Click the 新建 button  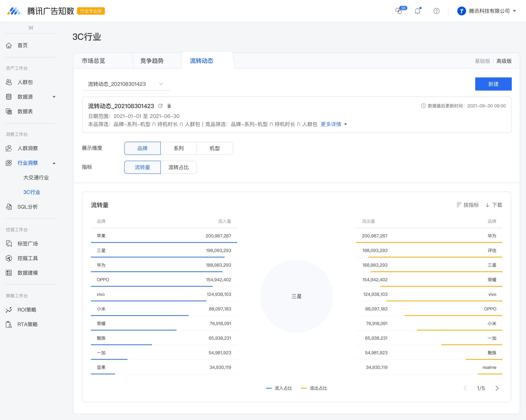pos(493,84)
